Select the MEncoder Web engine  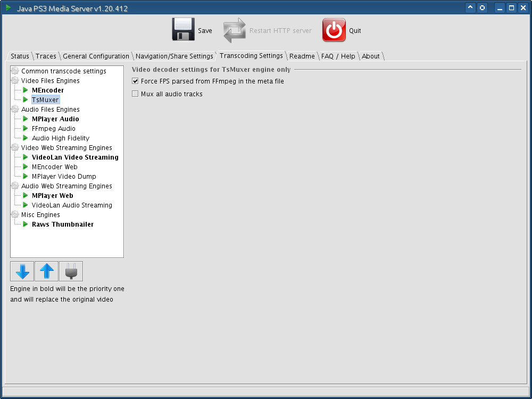tap(55, 167)
